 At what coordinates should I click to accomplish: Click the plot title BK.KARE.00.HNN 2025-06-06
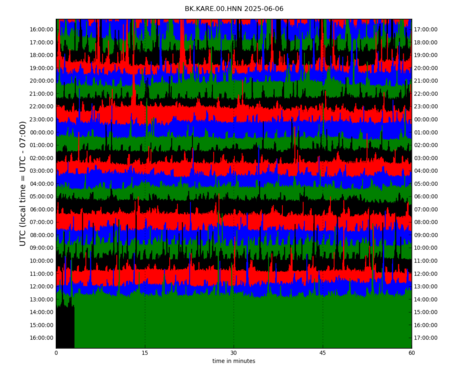234,9
